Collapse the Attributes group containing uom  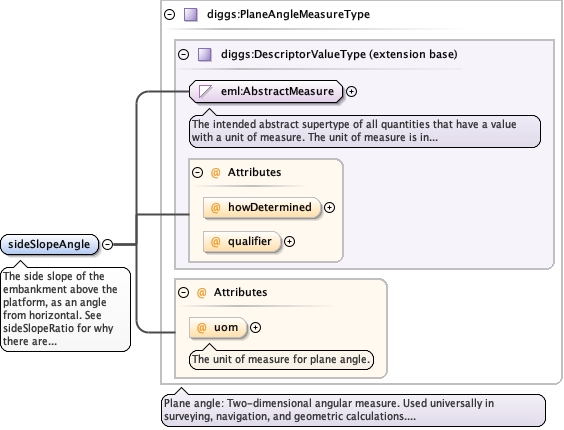pyautogui.click(x=183, y=292)
